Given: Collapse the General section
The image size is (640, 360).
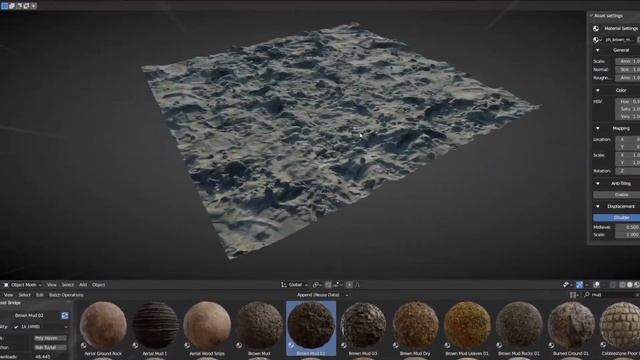Looking at the screenshot, I should click(x=598, y=50).
